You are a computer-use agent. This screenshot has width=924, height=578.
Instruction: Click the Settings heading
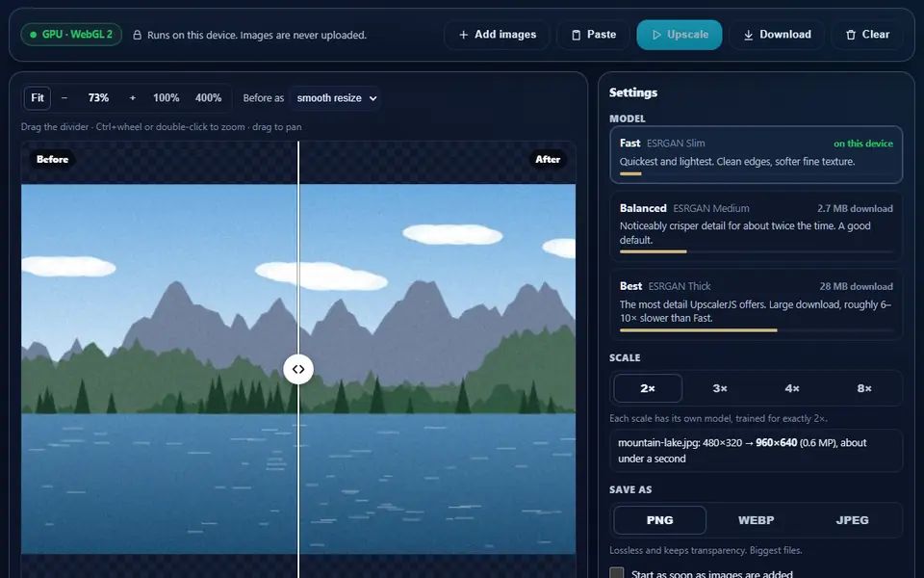pos(633,92)
